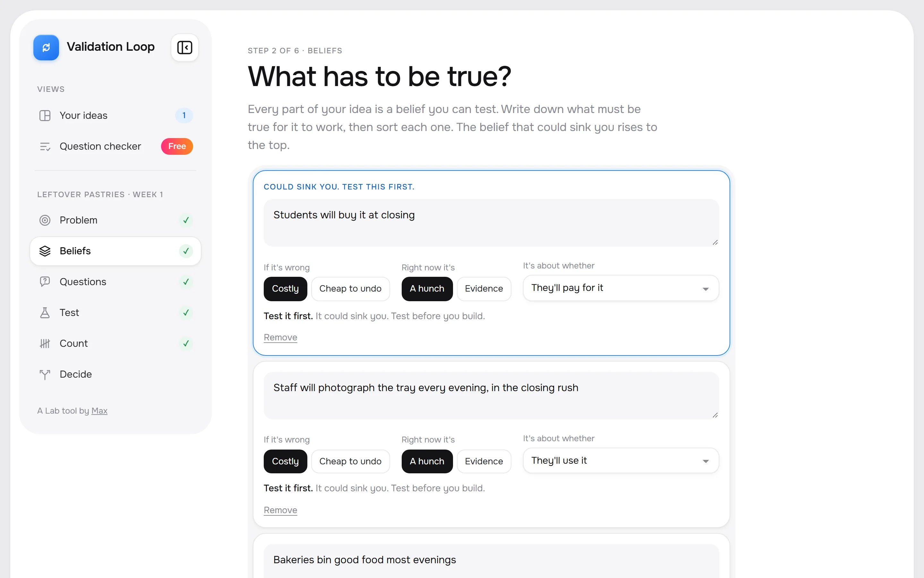The width and height of the screenshot is (924, 578).
Task: Click the Your ideas grid icon
Action: pyautogui.click(x=45, y=116)
